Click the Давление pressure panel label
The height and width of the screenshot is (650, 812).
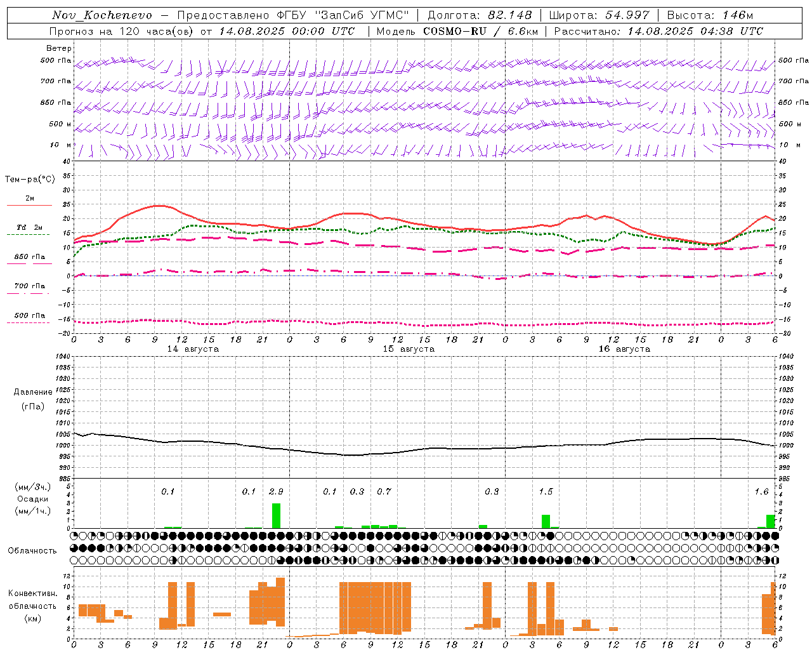pos(33,392)
